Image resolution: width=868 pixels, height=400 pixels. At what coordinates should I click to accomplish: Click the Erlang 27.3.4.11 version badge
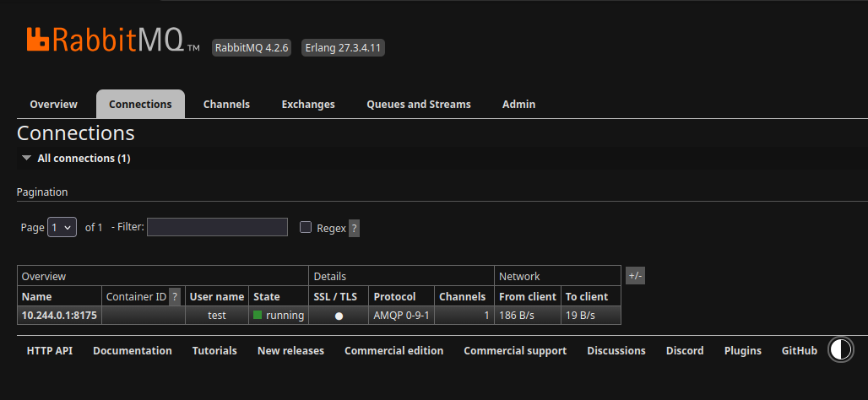pos(343,47)
